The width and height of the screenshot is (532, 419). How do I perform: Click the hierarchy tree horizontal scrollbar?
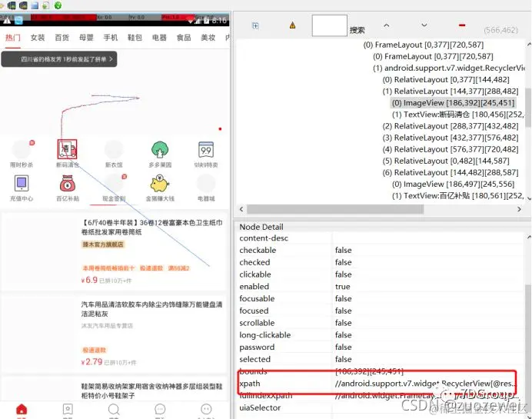pos(335,209)
